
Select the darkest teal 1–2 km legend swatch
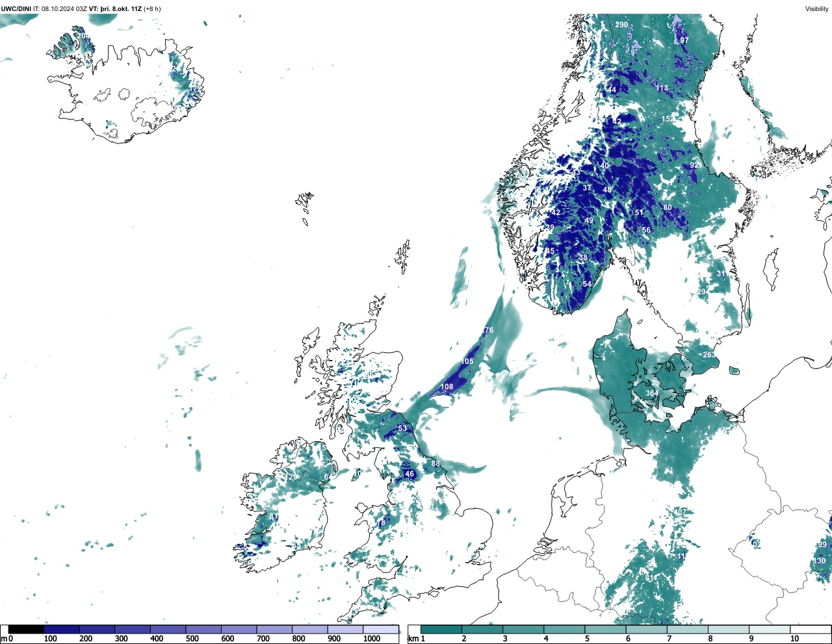441,629
